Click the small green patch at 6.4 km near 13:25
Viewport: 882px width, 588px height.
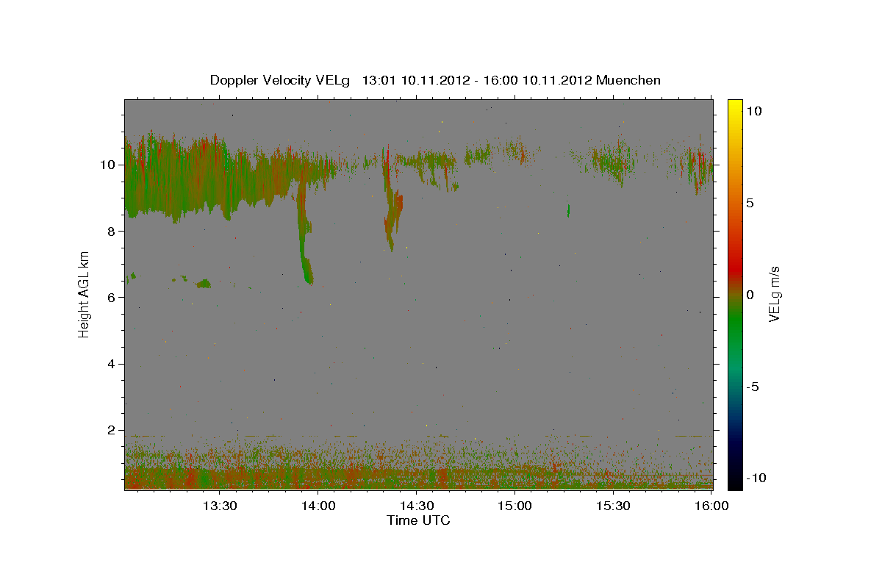click(203, 283)
